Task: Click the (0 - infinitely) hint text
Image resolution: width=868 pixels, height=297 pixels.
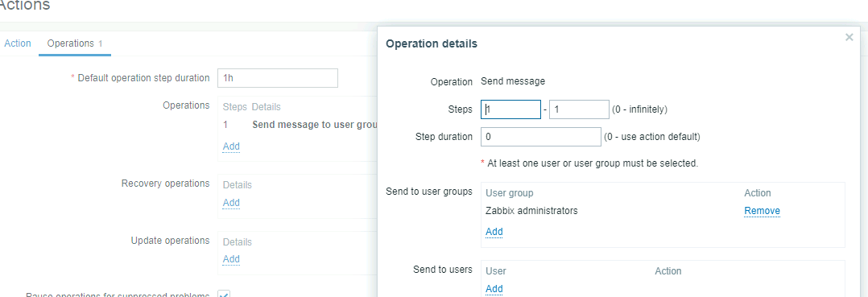Action: click(x=639, y=109)
